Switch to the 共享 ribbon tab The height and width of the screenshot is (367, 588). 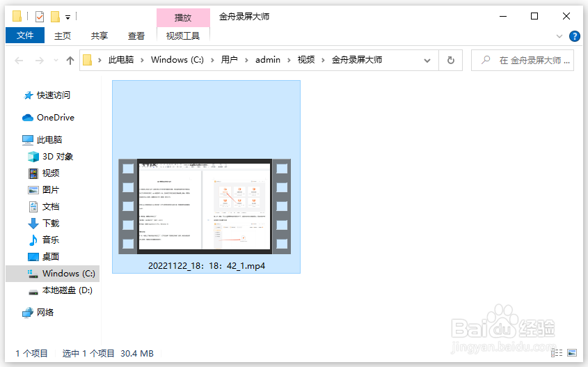click(x=99, y=36)
